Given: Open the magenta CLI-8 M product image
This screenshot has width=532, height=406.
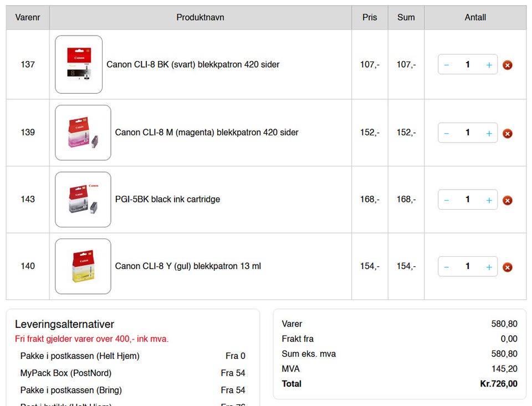Looking at the screenshot, I should (x=83, y=133).
